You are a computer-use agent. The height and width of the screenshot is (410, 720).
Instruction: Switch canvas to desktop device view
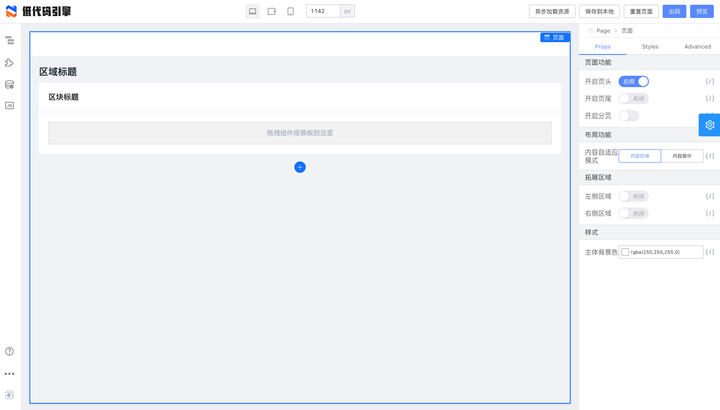click(253, 11)
